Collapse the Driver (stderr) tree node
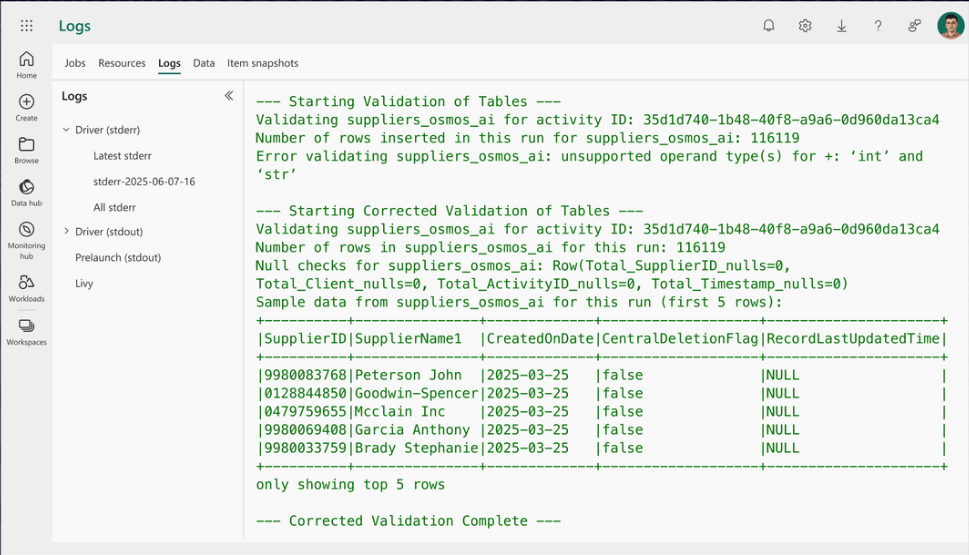 click(x=66, y=130)
